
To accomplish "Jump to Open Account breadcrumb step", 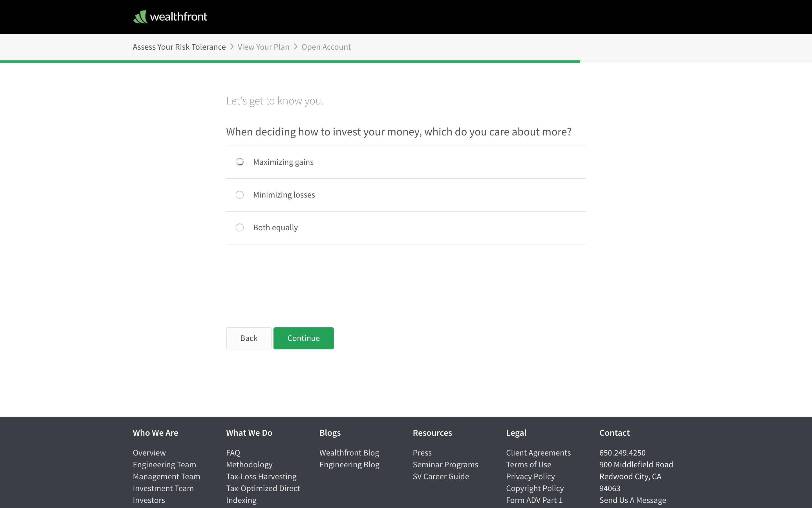I will pyautogui.click(x=326, y=47).
